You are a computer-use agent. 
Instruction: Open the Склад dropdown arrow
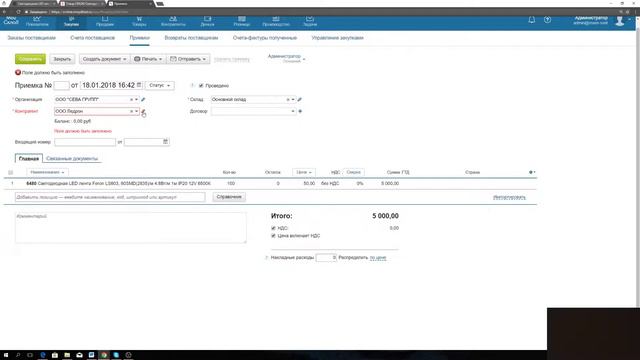pyautogui.click(x=293, y=99)
